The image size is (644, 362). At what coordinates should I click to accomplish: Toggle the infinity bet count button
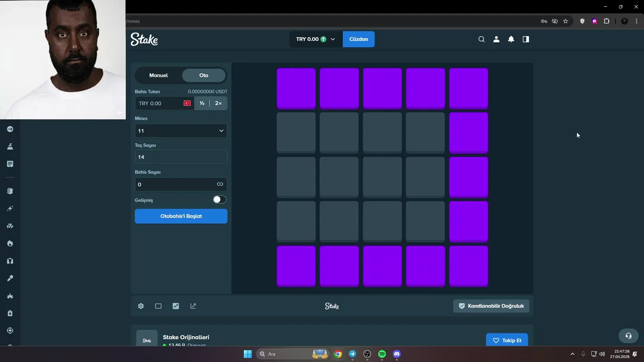click(x=220, y=185)
